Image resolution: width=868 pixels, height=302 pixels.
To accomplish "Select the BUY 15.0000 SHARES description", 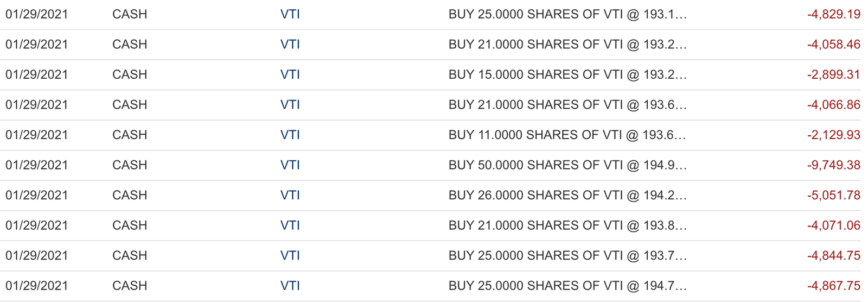I will (x=567, y=74).
